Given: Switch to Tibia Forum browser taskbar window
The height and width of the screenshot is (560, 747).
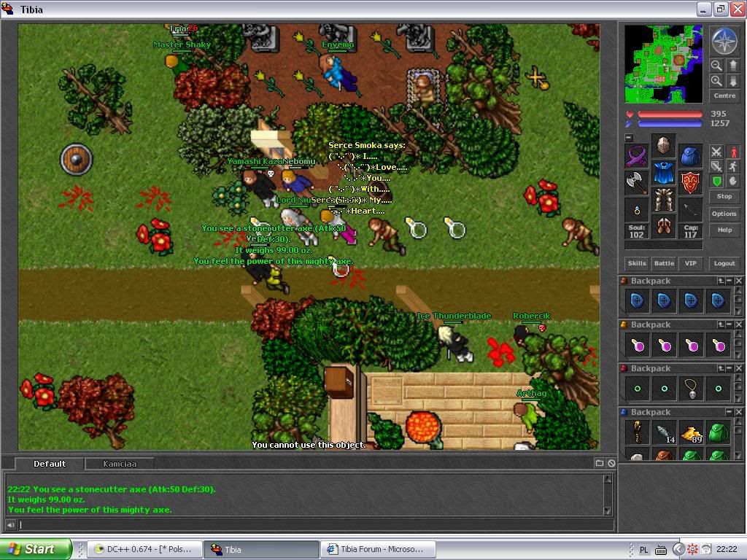Looking at the screenshot, I should pos(378,550).
